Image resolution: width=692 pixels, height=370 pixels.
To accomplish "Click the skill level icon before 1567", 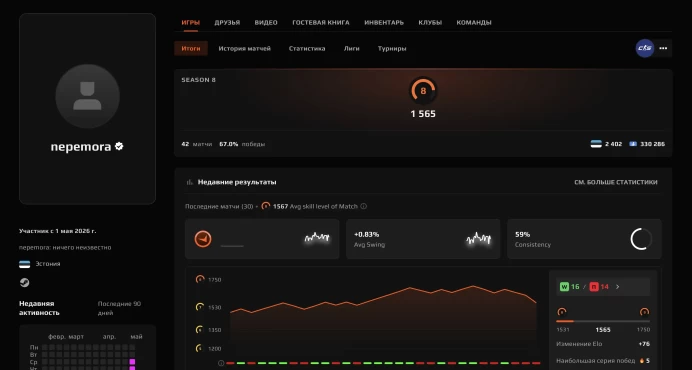I will click(266, 206).
